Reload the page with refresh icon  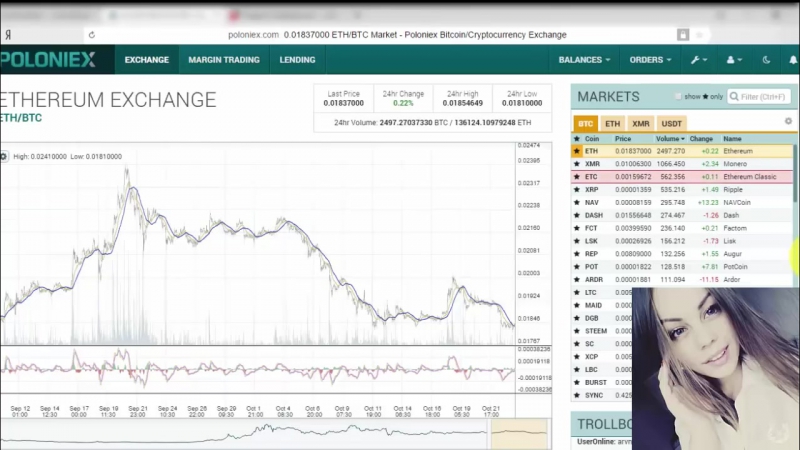92,34
